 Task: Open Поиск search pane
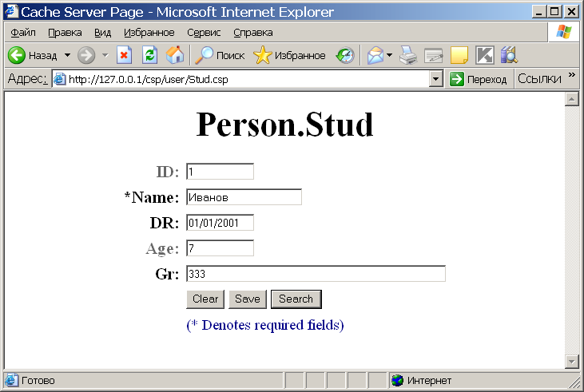[x=220, y=55]
